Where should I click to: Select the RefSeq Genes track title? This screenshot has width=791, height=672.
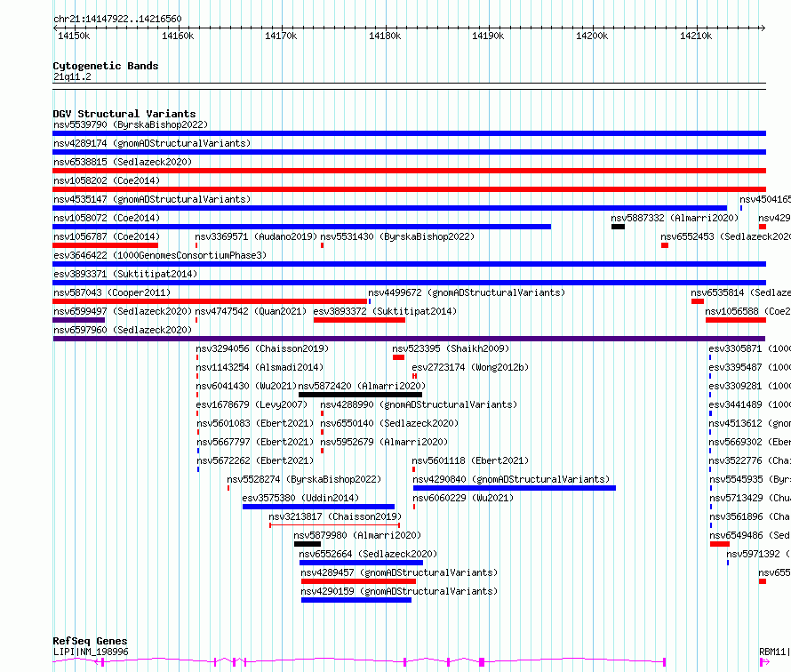91,641
